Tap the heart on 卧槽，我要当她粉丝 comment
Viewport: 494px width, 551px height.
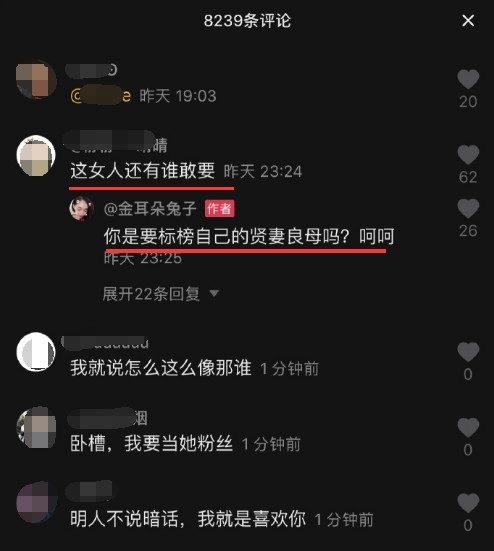pos(468,427)
